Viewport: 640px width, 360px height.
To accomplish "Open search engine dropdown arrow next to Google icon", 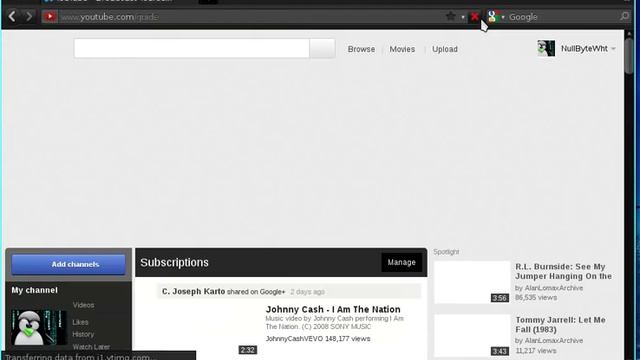I will click(503, 17).
